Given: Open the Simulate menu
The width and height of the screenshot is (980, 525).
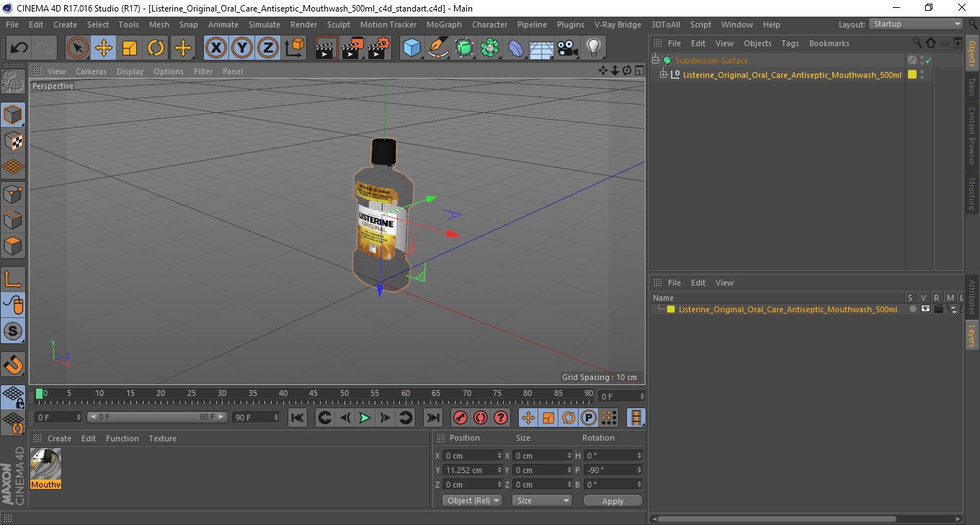Looking at the screenshot, I should (x=264, y=25).
